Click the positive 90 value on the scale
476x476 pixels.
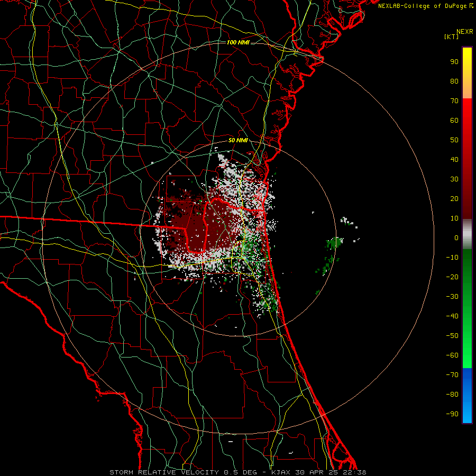(454, 62)
